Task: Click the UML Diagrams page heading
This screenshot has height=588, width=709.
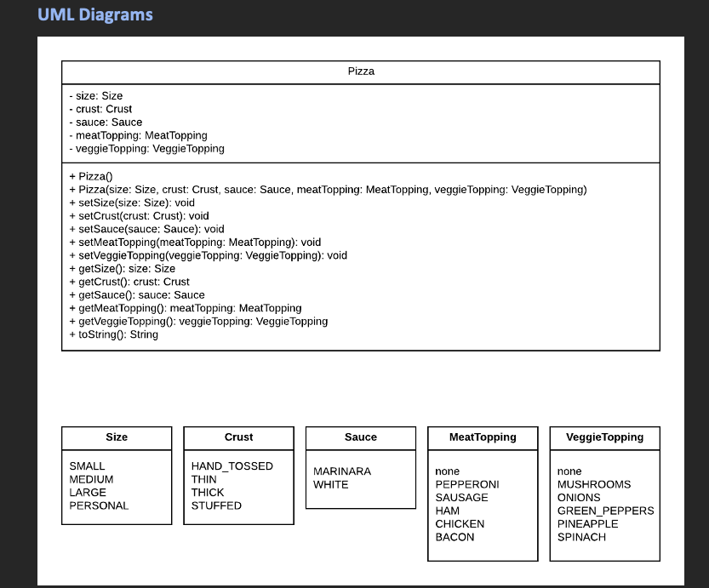Action: (x=92, y=14)
